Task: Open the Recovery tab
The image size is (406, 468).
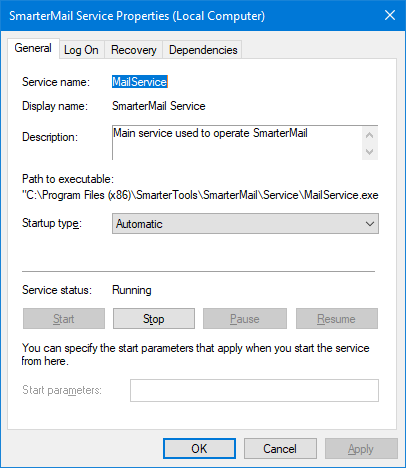Action: 133,50
